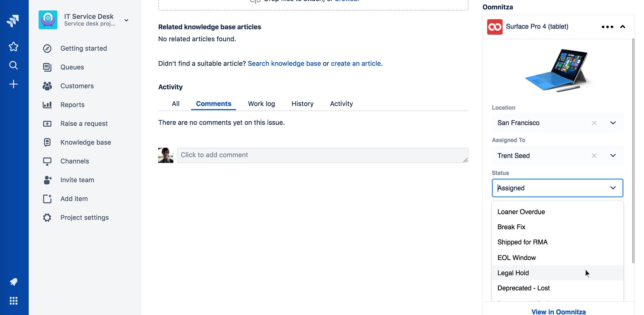644x315 pixels.
Task: Open Getting started page
Action: click(x=84, y=48)
